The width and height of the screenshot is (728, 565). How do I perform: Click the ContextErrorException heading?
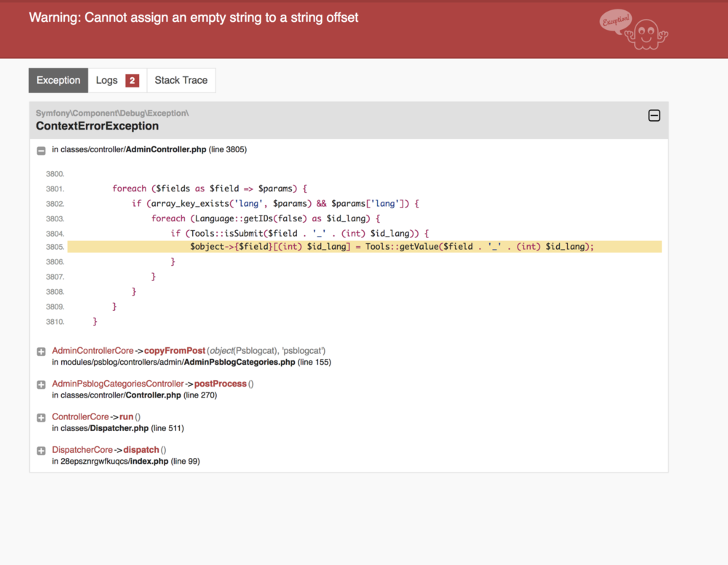click(97, 126)
